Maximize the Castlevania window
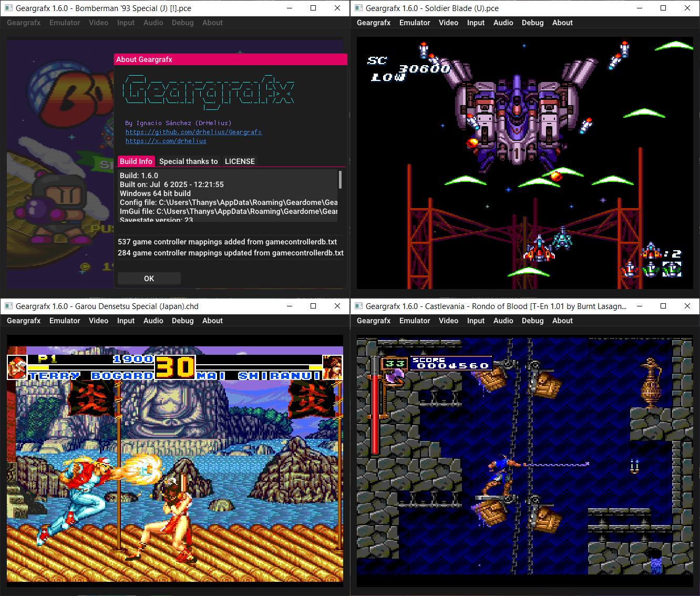700x596 pixels. click(x=663, y=306)
